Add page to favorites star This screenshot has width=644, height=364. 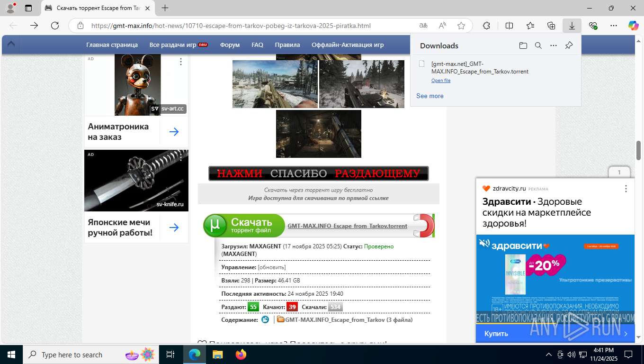point(461,26)
